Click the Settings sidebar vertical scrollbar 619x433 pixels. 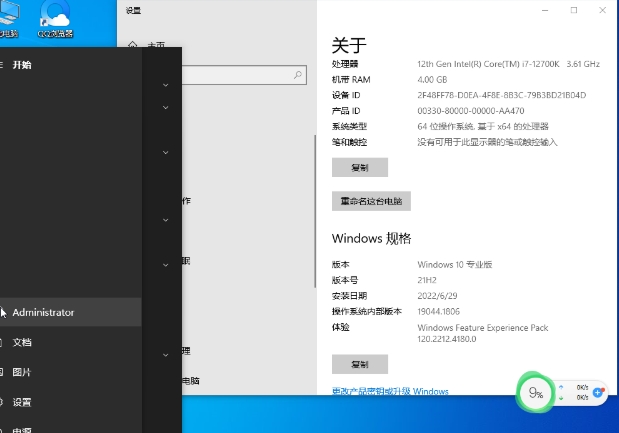point(314,200)
